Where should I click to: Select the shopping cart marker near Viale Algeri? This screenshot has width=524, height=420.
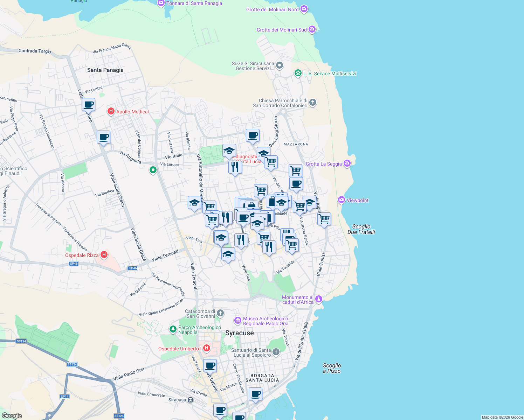pos(324,219)
